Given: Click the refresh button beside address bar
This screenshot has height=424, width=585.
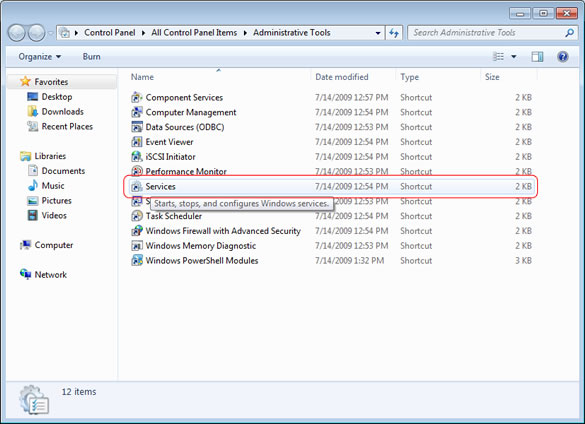Looking at the screenshot, I should click(394, 33).
